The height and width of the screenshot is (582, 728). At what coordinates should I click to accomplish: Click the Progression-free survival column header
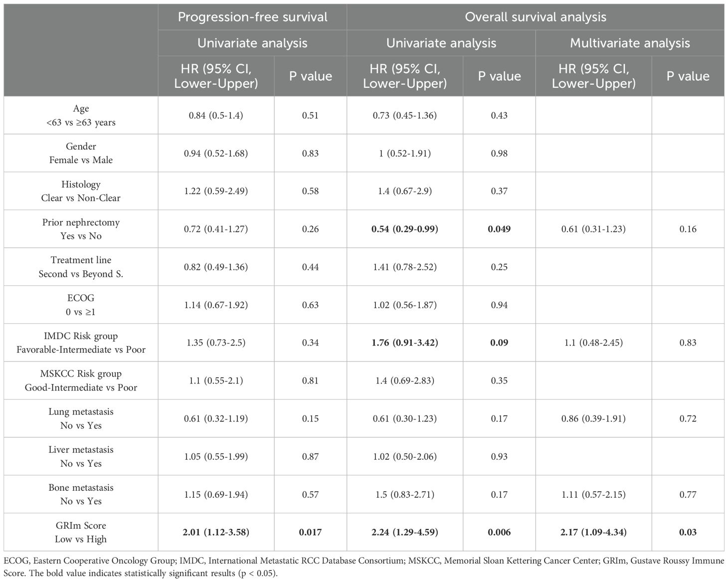tap(252, 17)
